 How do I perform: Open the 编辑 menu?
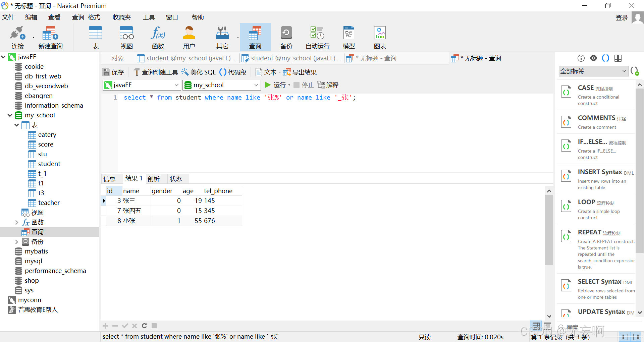click(x=31, y=17)
